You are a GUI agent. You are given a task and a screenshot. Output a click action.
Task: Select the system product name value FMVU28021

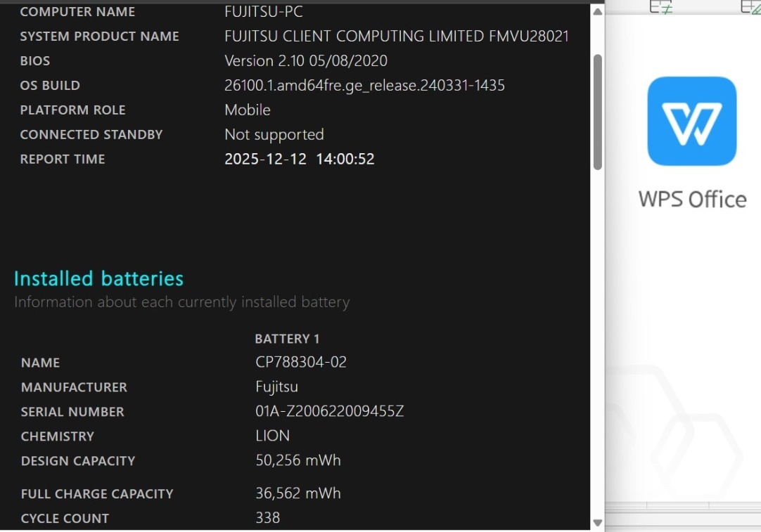[529, 36]
